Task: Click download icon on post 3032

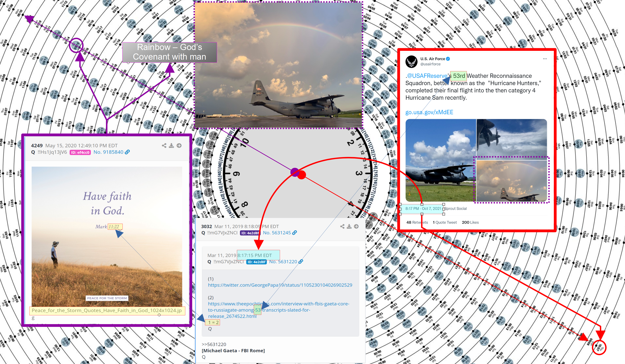Action: coord(349,226)
